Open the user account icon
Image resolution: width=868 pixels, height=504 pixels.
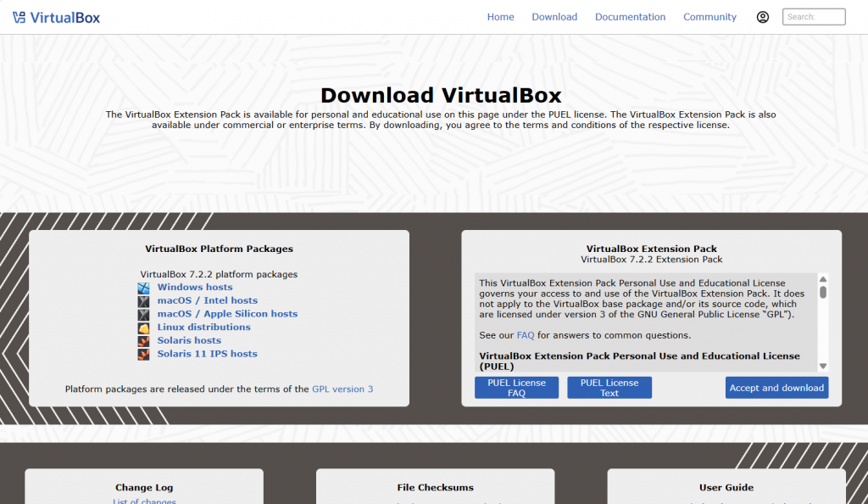[x=762, y=17]
